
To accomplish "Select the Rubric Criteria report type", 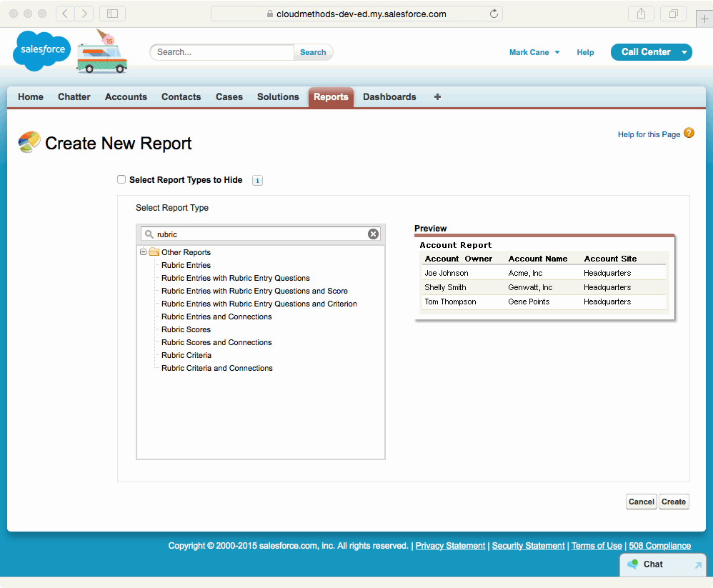I will tap(186, 355).
